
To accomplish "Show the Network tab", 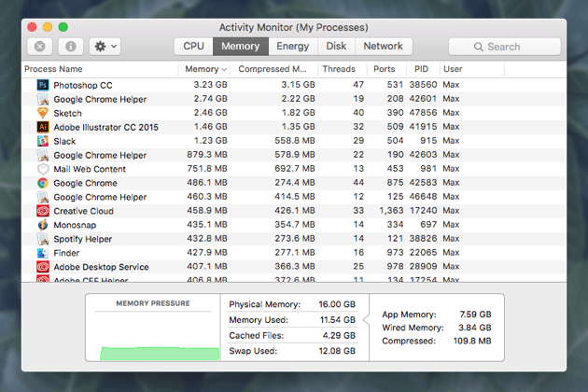I will coord(383,46).
